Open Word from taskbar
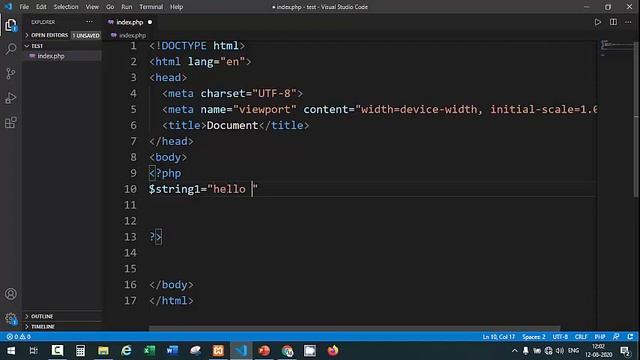The width and height of the screenshot is (640, 360). click(x=172, y=351)
